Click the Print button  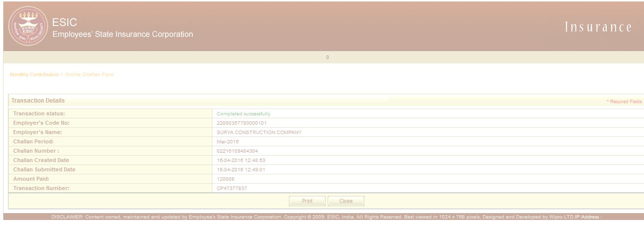pos(307,201)
